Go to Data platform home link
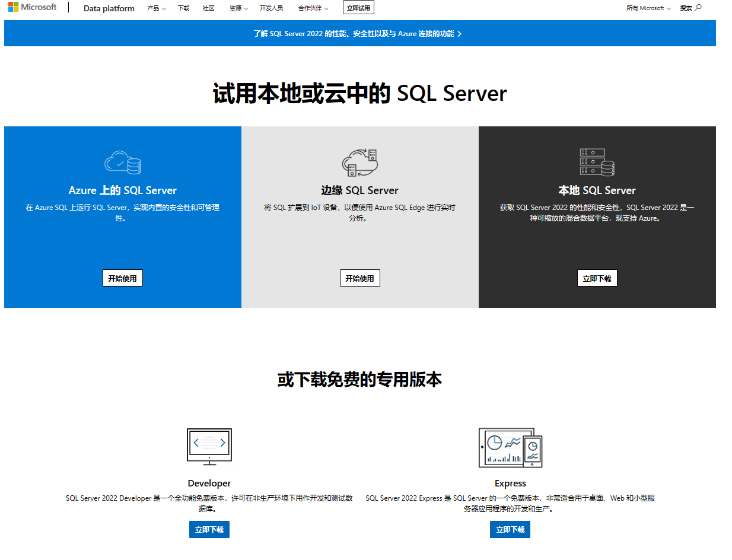732x560 pixels. [x=109, y=8]
